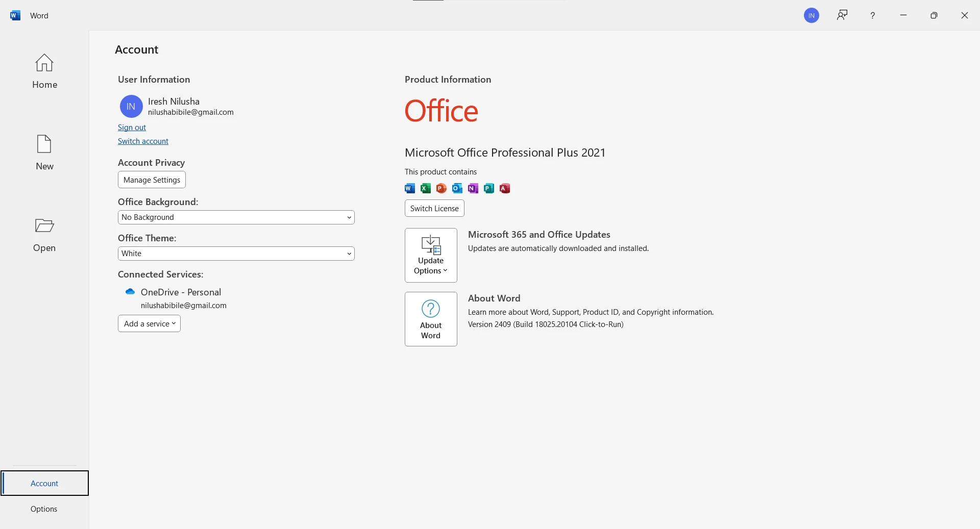
Task: Click the IN profile avatar in title bar
Action: pos(812,15)
